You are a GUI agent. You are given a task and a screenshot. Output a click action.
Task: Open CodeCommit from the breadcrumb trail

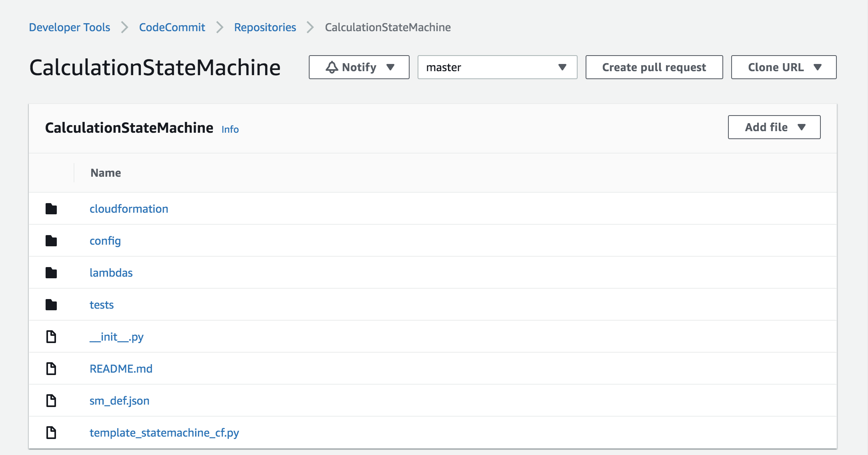172,27
